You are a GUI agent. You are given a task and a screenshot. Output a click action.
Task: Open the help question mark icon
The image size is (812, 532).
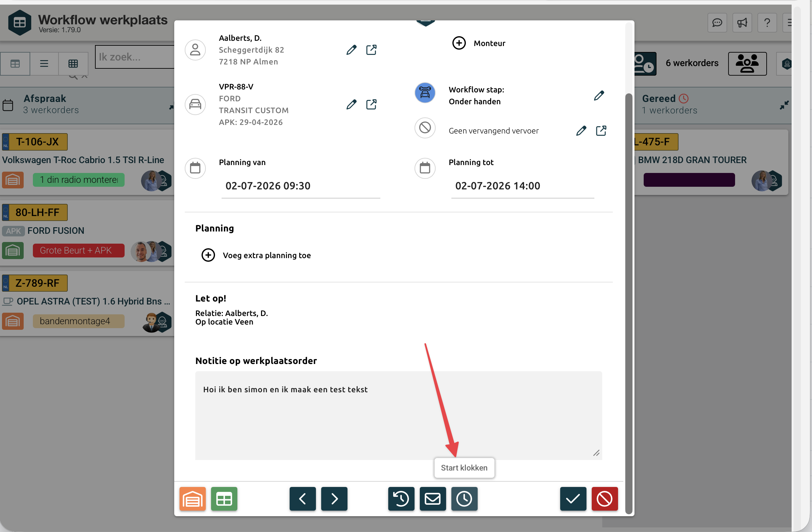pyautogui.click(x=767, y=23)
